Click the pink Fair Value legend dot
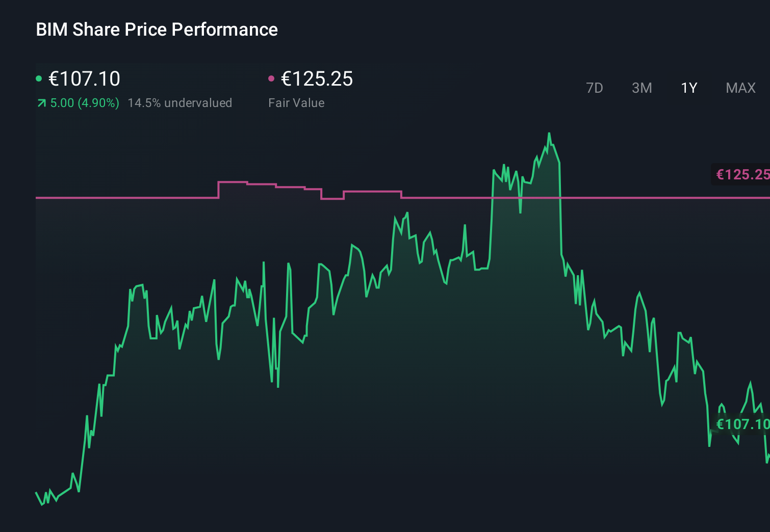Viewport: 770px width, 532px height. (272, 78)
